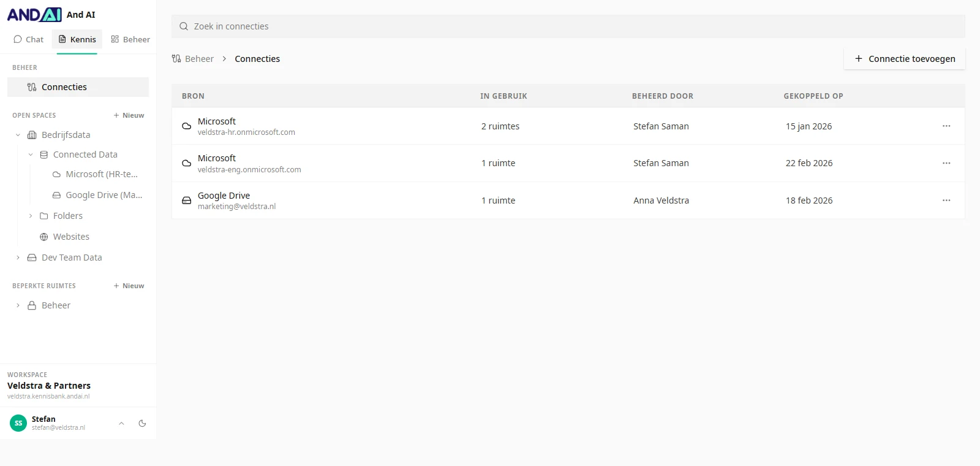The height and width of the screenshot is (466, 980).
Task: Click the IN GEBRUIK column header
Action: click(503, 96)
